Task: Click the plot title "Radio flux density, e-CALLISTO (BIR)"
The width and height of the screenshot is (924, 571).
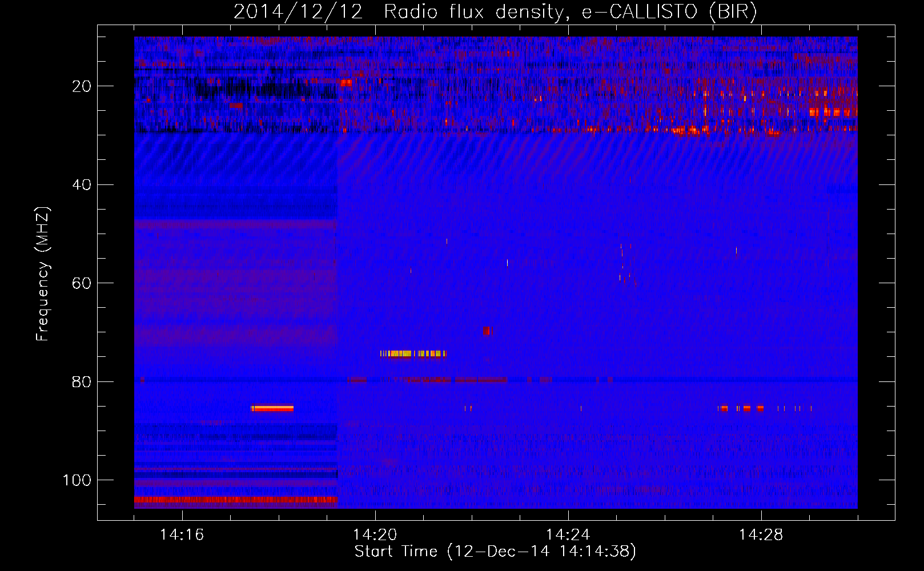Action: [570, 12]
